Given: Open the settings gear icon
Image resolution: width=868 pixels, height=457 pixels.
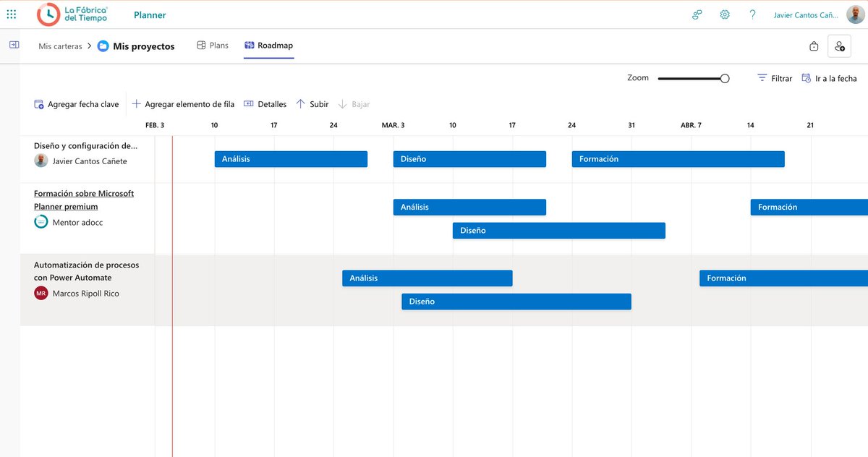Looking at the screenshot, I should coord(725,14).
